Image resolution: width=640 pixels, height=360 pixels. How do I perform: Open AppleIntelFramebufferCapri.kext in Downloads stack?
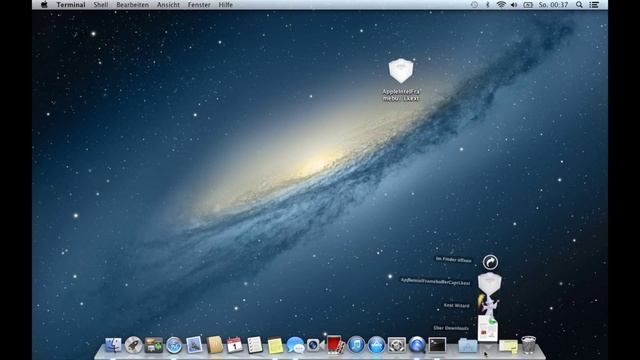pyautogui.click(x=490, y=283)
